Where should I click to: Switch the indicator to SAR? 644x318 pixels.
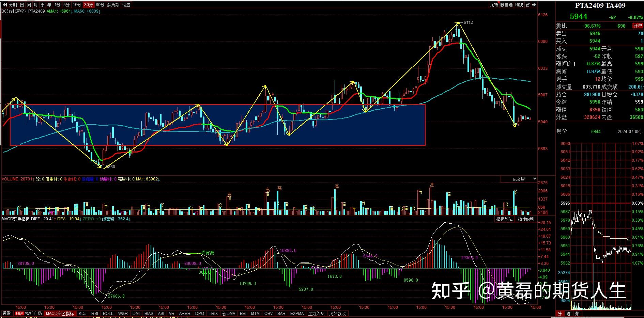[281, 313]
